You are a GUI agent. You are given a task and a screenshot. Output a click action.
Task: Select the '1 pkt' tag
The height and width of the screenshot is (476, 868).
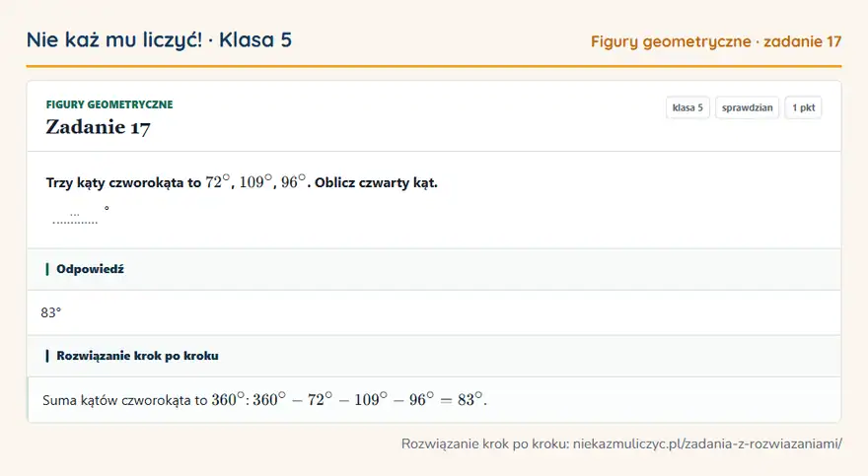pos(803,107)
